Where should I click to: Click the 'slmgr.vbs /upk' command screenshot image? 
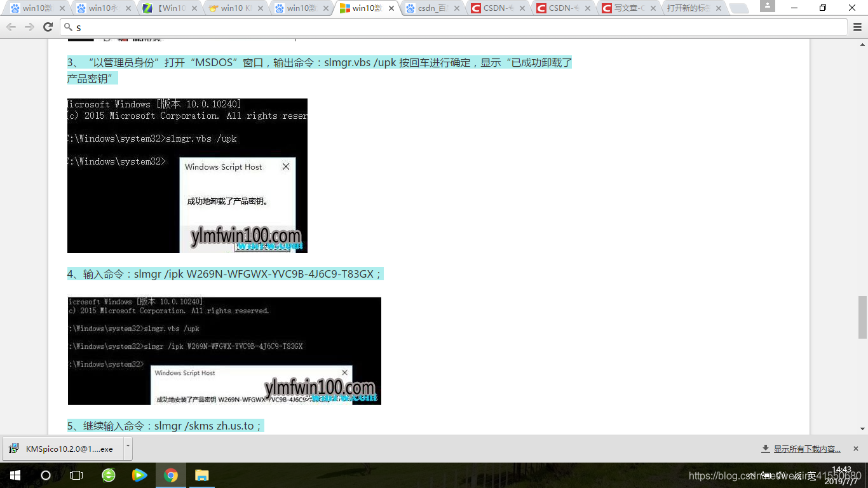[187, 175]
